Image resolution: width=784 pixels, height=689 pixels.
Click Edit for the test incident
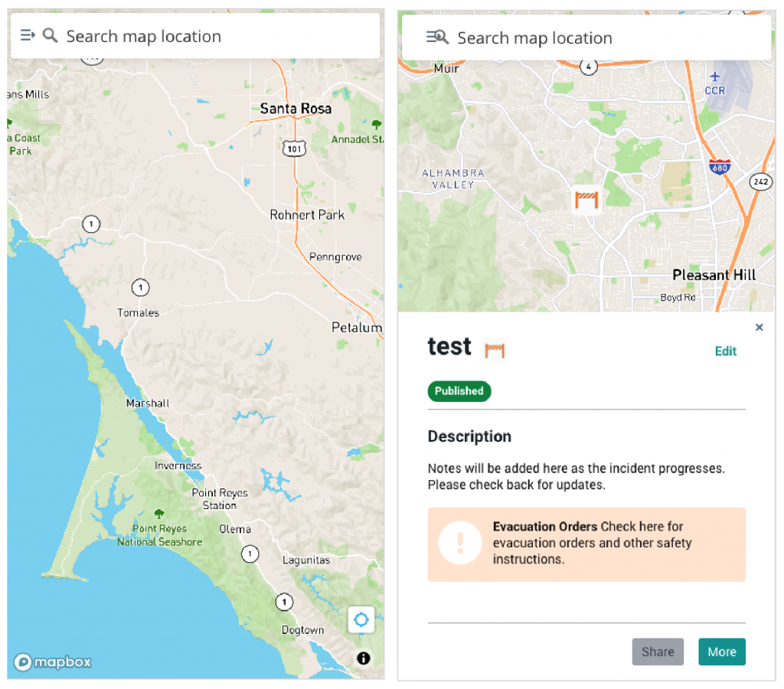pyautogui.click(x=725, y=351)
